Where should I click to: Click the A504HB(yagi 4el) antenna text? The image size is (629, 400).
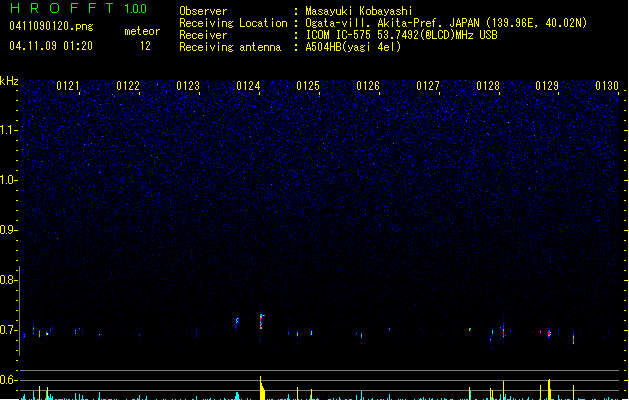tap(353, 47)
